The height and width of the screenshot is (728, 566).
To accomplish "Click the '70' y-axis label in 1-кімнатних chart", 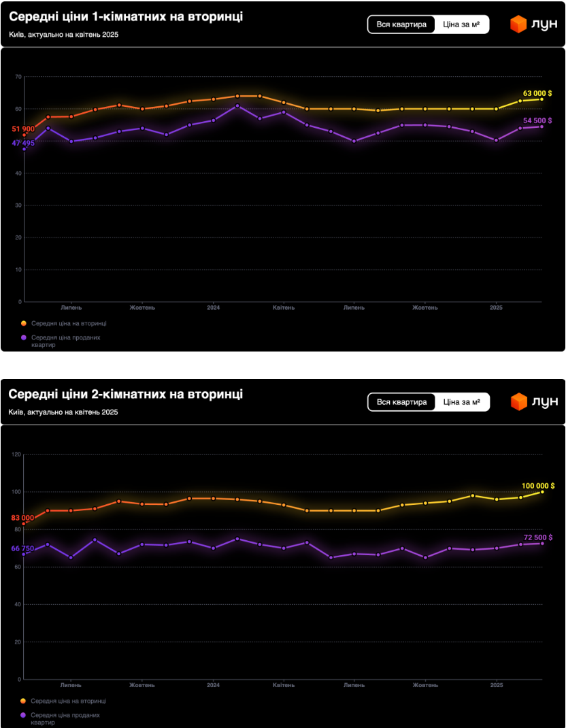I will [x=19, y=77].
